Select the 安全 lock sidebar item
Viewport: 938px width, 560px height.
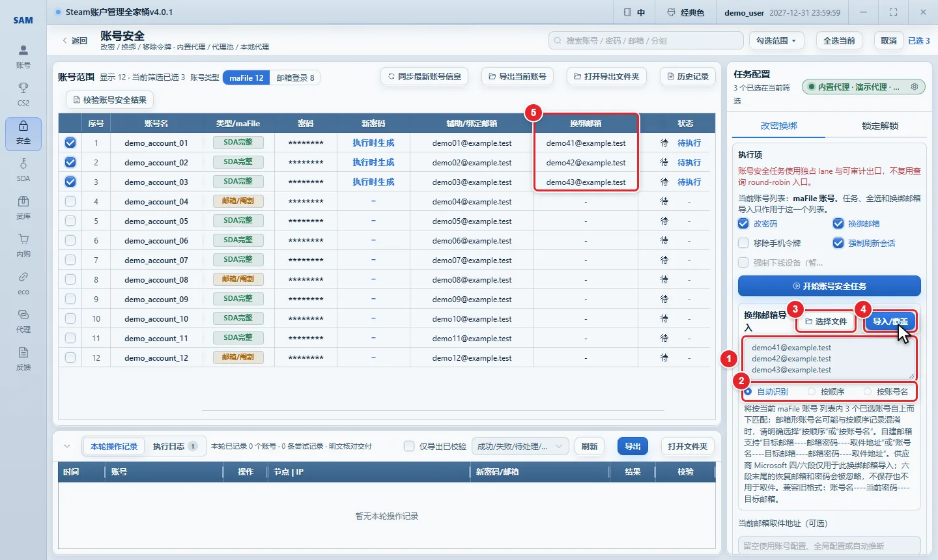click(23, 133)
